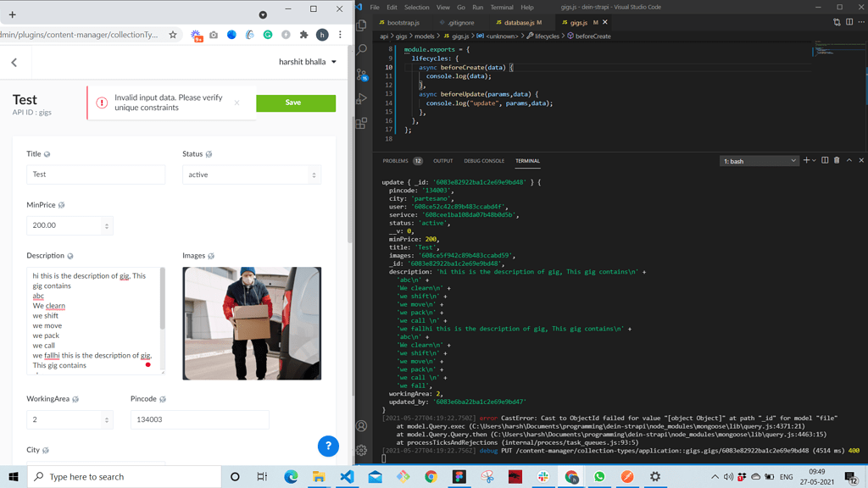Open Chrome three-dot menu
Image resolution: width=868 pixels, height=488 pixels.
341,34
